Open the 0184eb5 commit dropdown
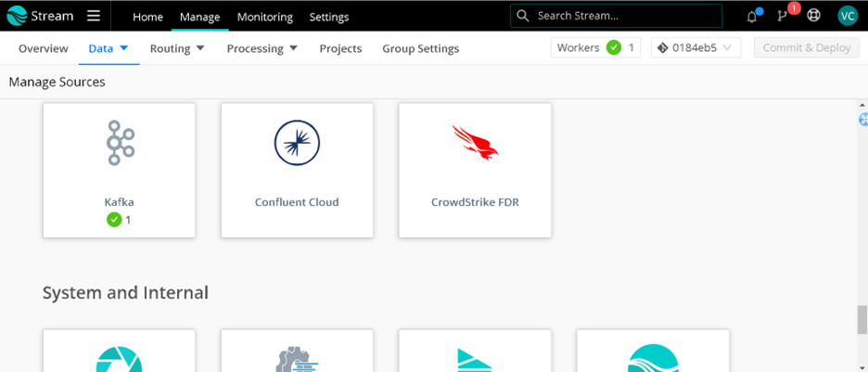 [x=696, y=47]
